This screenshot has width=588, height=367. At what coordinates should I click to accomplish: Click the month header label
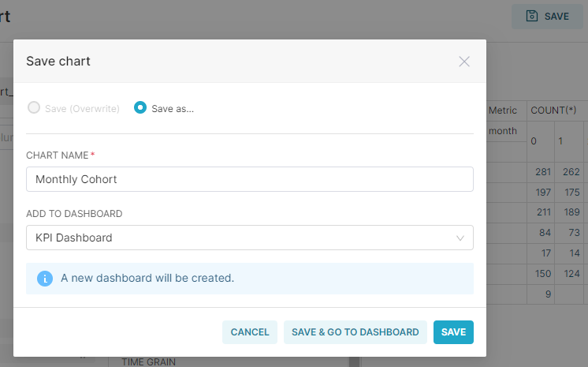(503, 131)
